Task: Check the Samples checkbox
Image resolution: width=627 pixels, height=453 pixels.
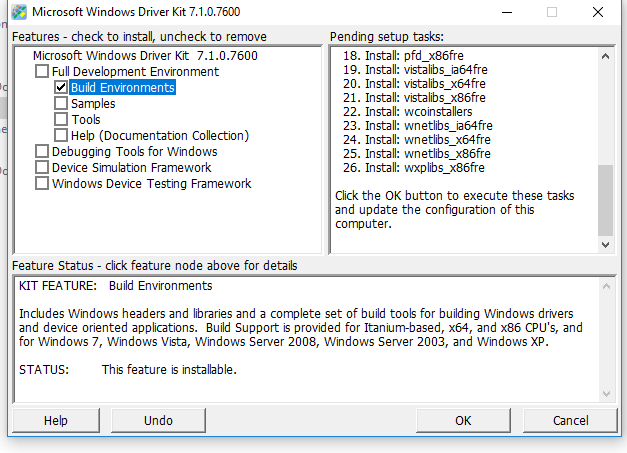Action: [61, 103]
